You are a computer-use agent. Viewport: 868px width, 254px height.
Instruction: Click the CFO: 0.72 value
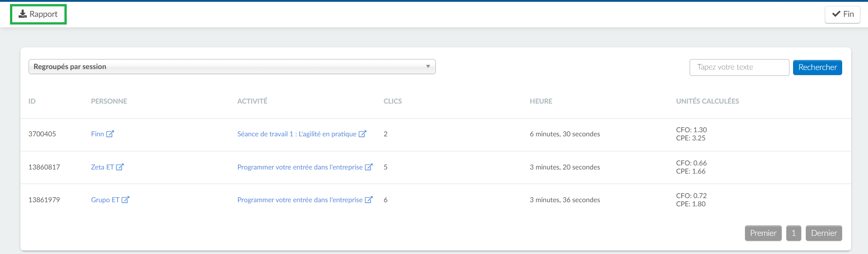[691, 195]
